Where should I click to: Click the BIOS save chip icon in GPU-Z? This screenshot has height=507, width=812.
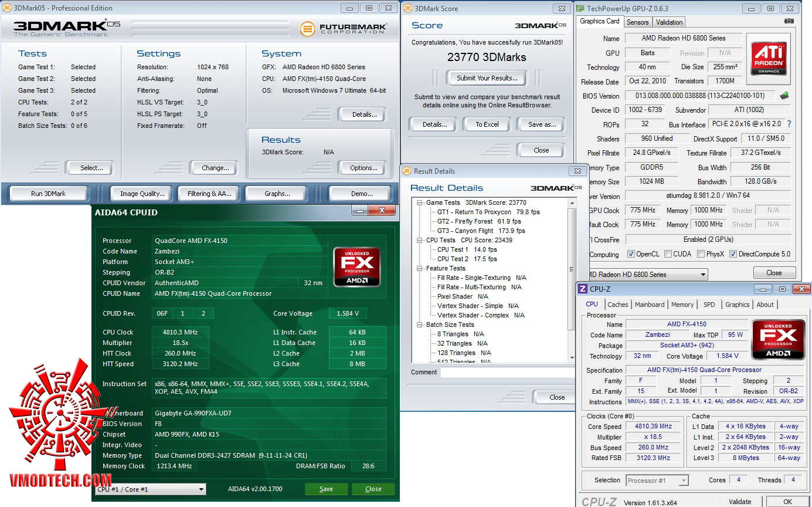(x=784, y=96)
